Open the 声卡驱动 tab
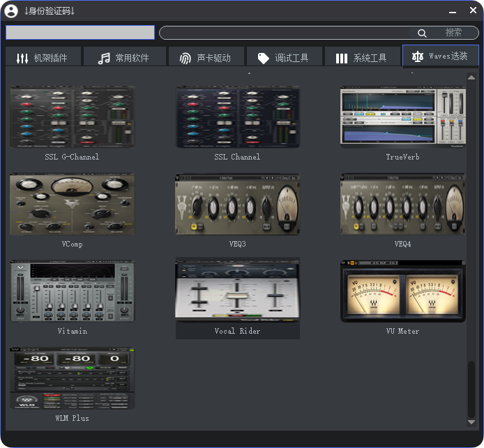This screenshot has width=484, height=448. [x=206, y=56]
